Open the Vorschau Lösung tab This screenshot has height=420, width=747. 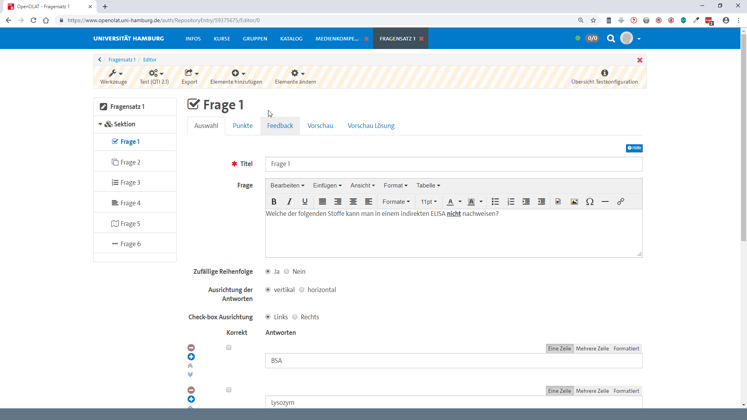click(x=371, y=126)
